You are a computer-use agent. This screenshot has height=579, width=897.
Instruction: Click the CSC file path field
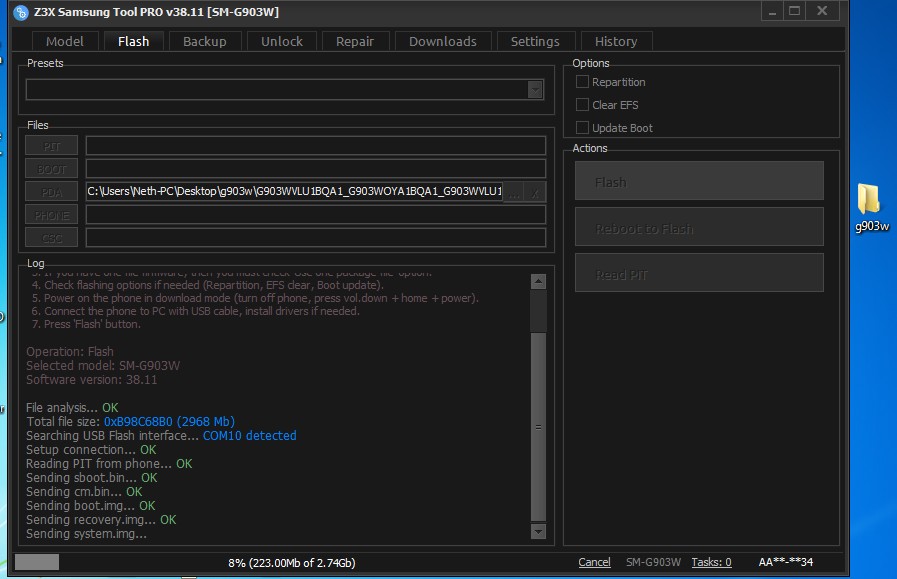tap(316, 238)
